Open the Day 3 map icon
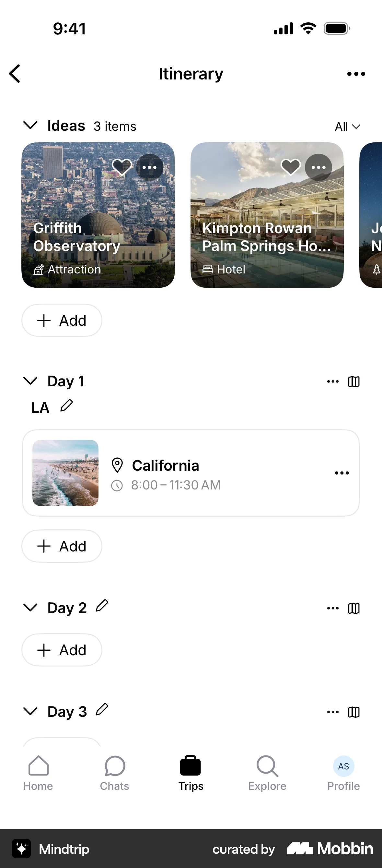Image resolution: width=382 pixels, height=868 pixels. [x=354, y=712]
